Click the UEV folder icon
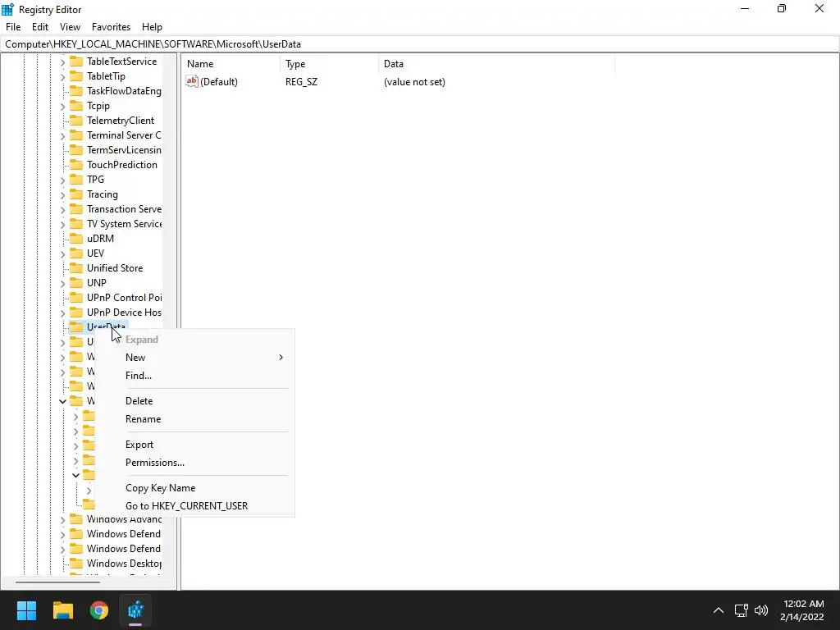The image size is (840, 630). pyautogui.click(x=76, y=253)
